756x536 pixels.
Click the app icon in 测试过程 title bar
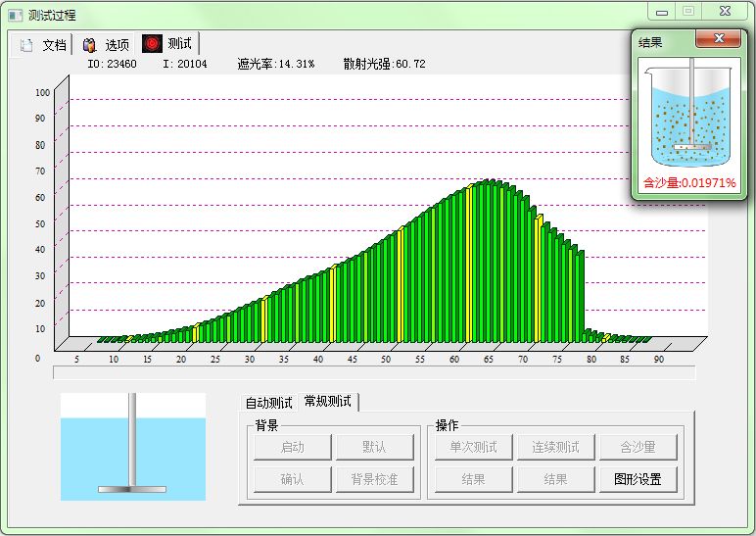[15, 15]
